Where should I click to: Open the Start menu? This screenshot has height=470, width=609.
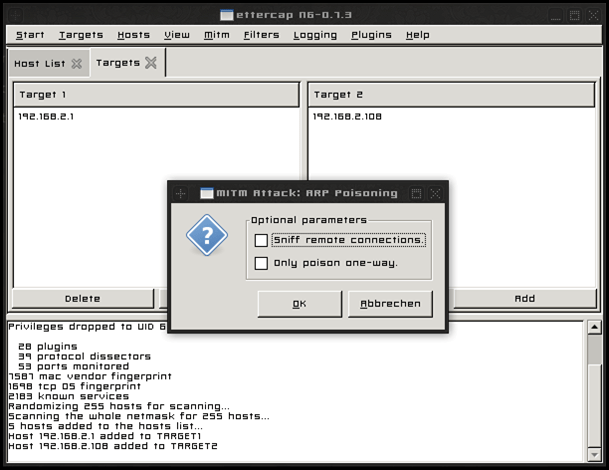point(30,35)
